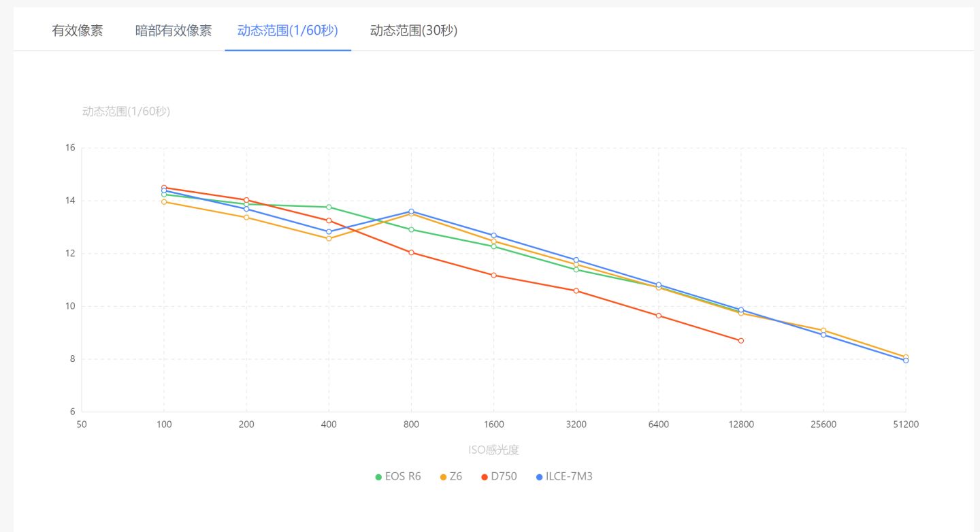Click the ISO感光度 axis title
The height and width of the screenshot is (532, 980).
tap(494, 449)
